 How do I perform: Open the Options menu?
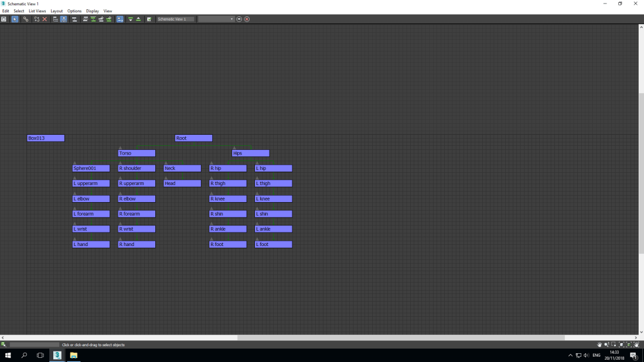[x=74, y=11]
